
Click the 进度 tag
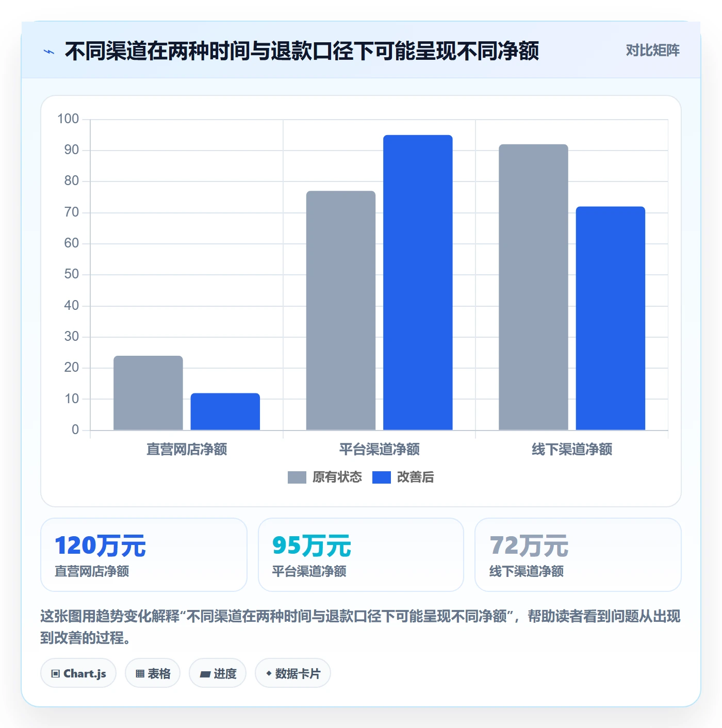pyautogui.click(x=218, y=673)
